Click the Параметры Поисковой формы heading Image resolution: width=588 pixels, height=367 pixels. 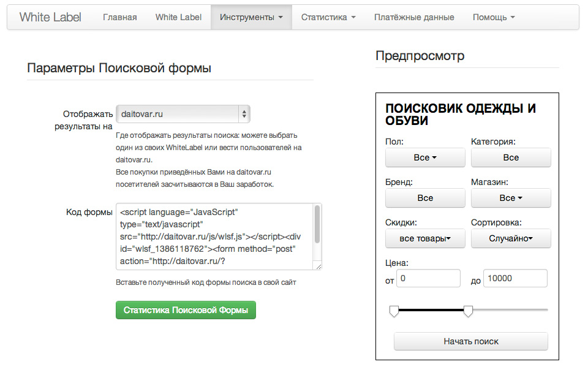119,68
